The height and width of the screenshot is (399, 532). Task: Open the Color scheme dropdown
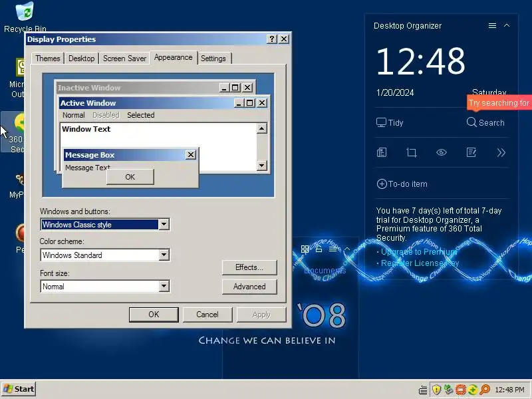coord(164,255)
